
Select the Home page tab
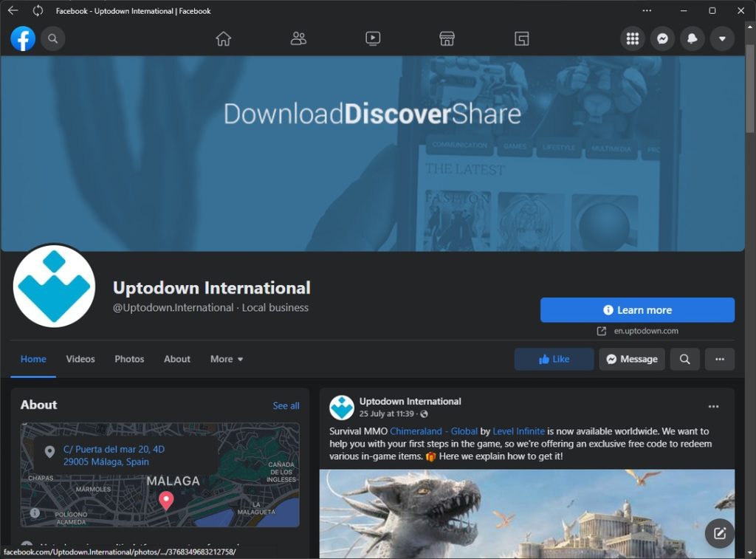tap(33, 359)
